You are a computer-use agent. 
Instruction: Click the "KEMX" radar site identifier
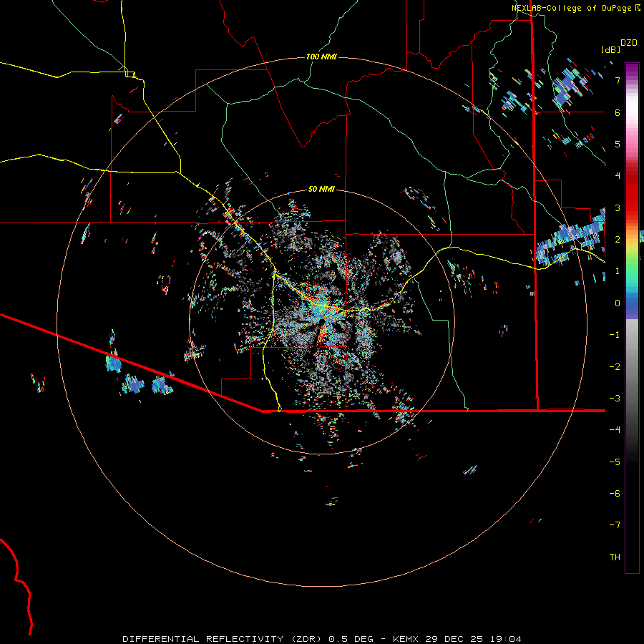click(x=406, y=639)
